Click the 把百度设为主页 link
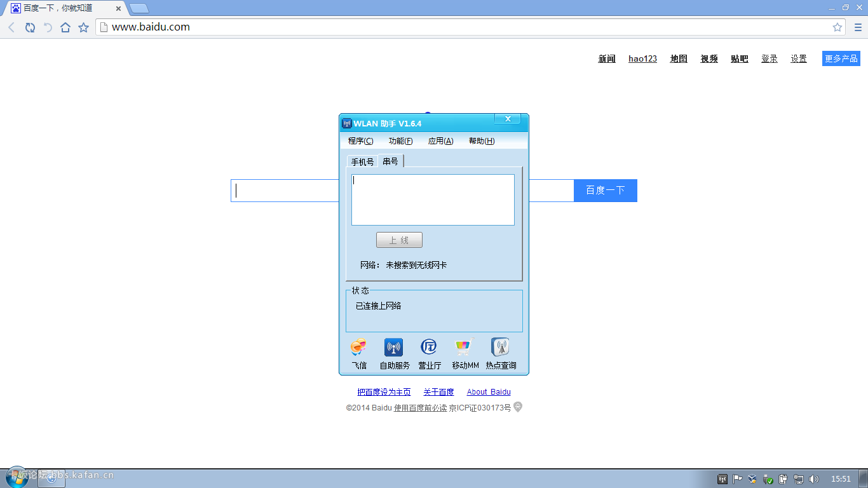This screenshot has width=868, height=488. pos(384,392)
